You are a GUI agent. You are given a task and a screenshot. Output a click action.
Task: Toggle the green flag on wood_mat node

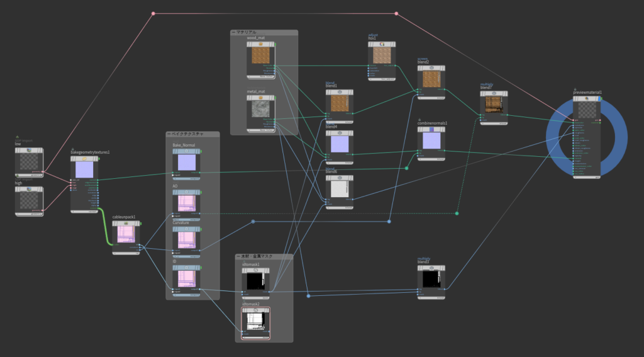274,44
